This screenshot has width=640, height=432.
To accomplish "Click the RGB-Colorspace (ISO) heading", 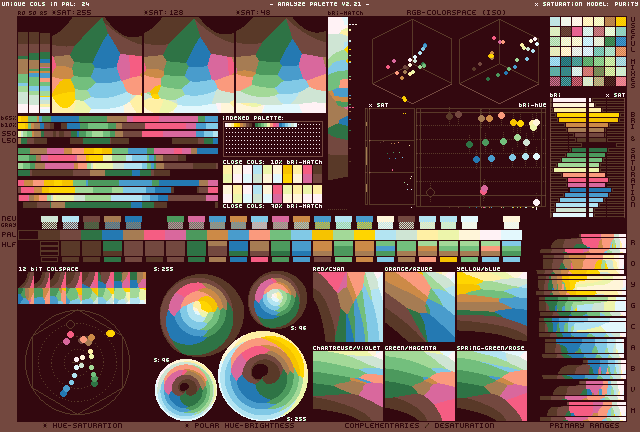I will pyautogui.click(x=456, y=13).
